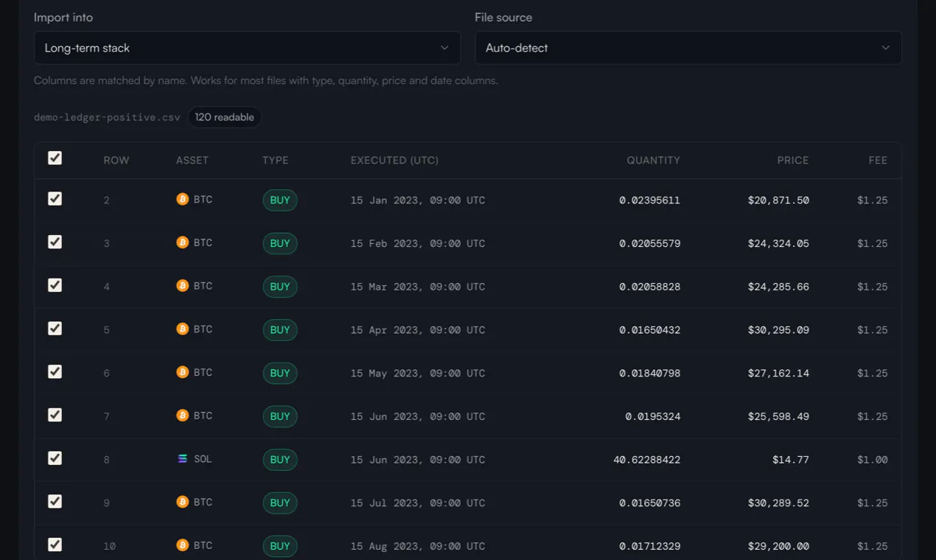
Task: Click the Bitcoin icon in row 6
Action: tap(183, 372)
